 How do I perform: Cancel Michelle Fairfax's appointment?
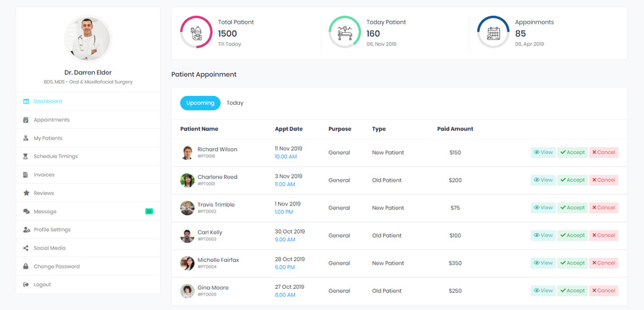[x=604, y=263]
